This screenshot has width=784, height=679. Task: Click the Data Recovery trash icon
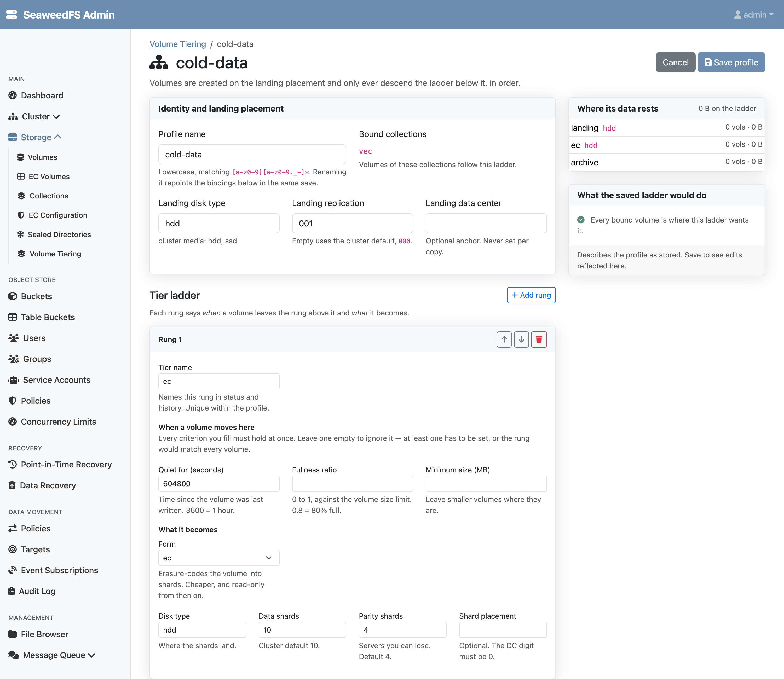coord(12,485)
